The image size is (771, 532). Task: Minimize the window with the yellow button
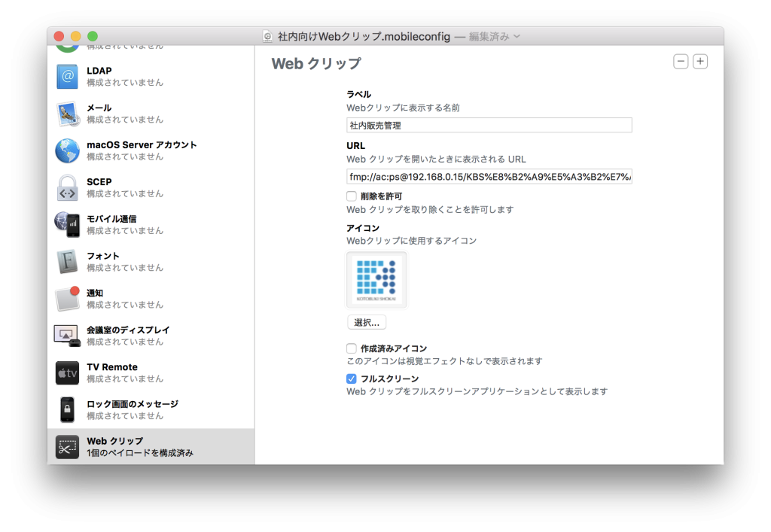tap(76, 36)
